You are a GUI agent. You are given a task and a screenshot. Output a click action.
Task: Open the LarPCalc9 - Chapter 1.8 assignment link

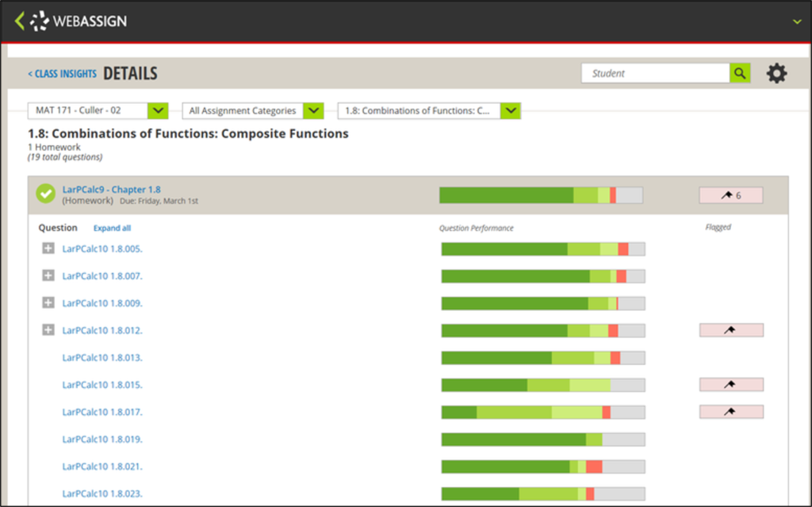tap(111, 189)
